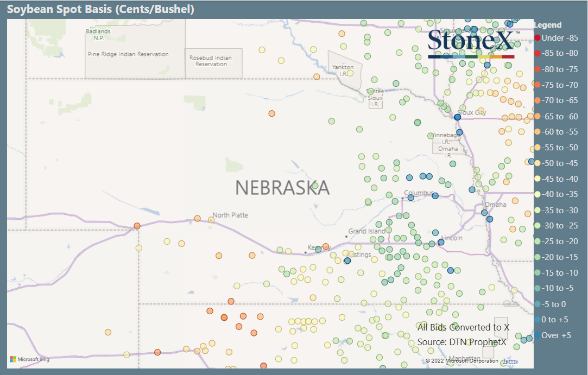Click the Rosebud Indian Reservation label
Image resolution: width=588 pixels, height=375 pixels.
(211, 61)
